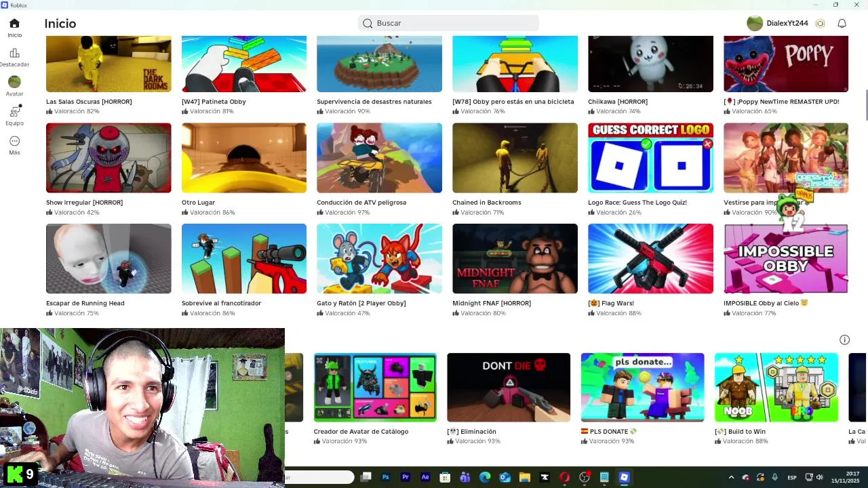The image size is (868, 488).
Task: Click the search box to find experiences
Action: point(448,23)
